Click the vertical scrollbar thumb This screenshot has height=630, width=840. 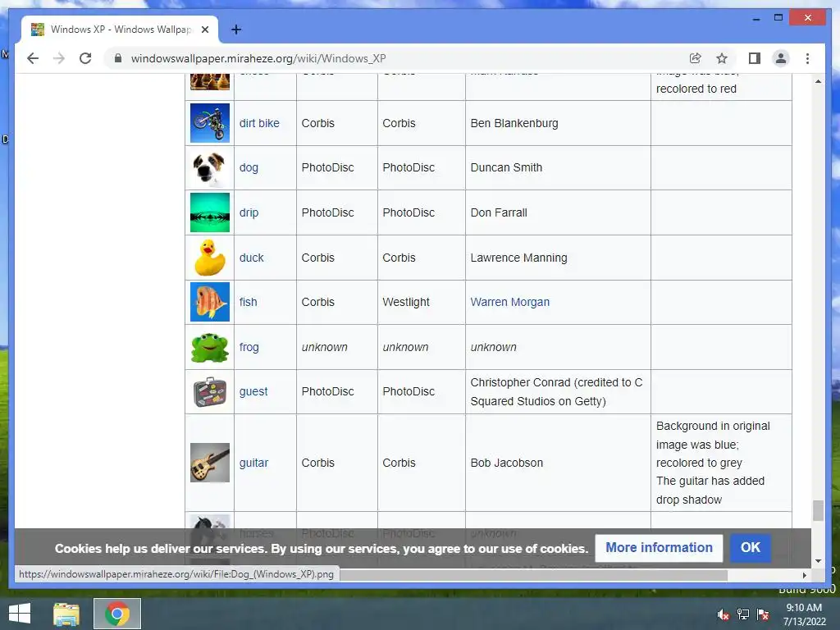click(818, 510)
